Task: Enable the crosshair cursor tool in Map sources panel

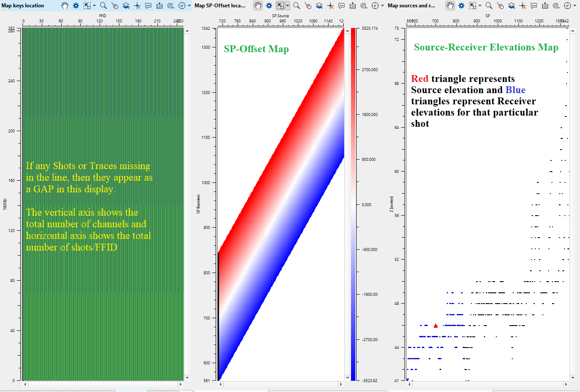Action: tap(523, 6)
